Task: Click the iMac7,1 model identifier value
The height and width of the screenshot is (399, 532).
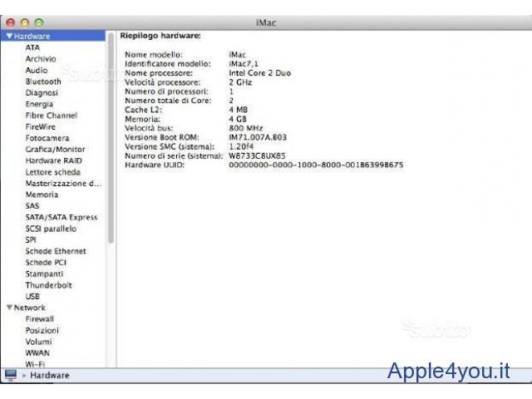Action: pyautogui.click(x=244, y=64)
